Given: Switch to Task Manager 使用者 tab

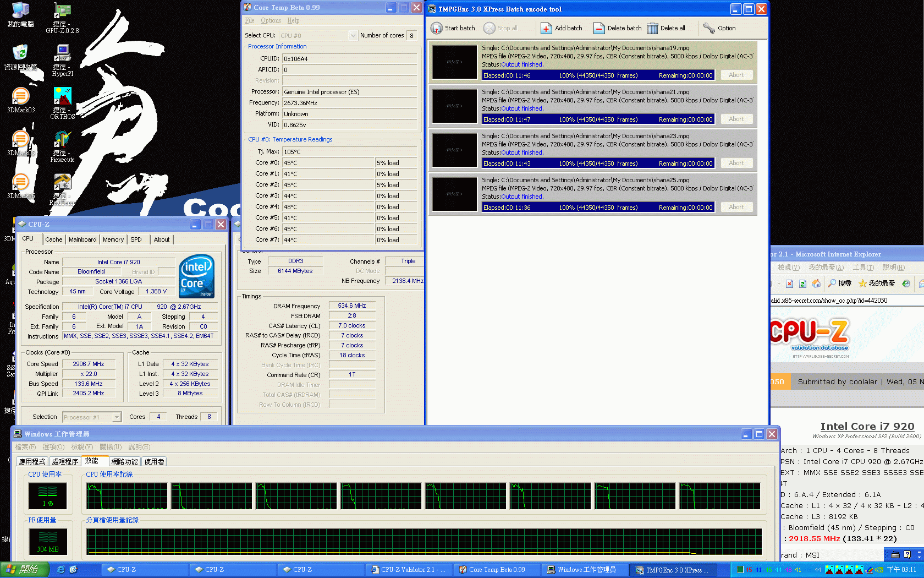Looking at the screenshot, I should [154, 462].
